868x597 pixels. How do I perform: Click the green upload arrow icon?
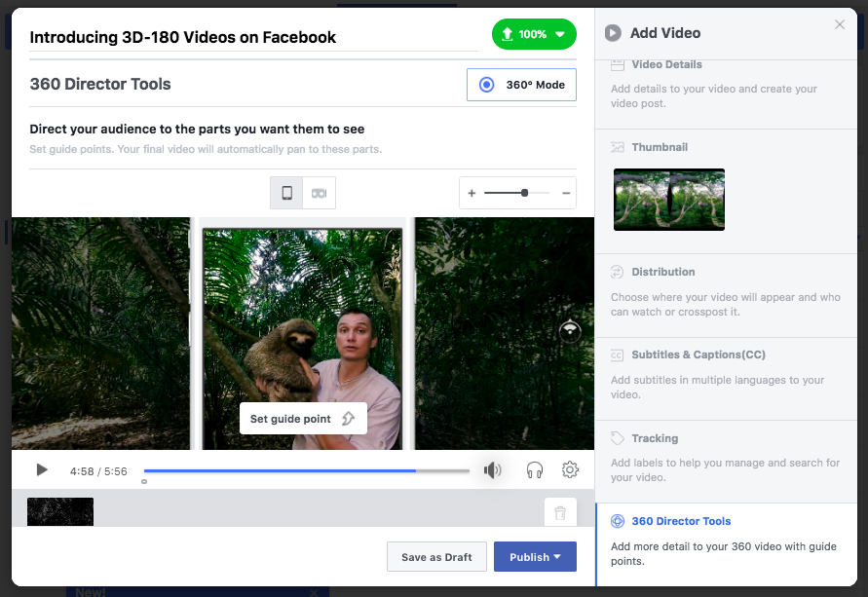click(x=508, y=34)
